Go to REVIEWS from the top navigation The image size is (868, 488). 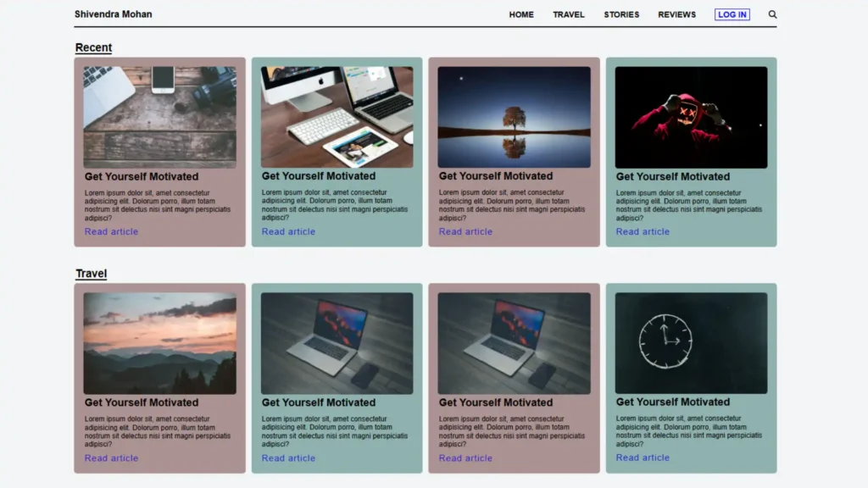676,14
